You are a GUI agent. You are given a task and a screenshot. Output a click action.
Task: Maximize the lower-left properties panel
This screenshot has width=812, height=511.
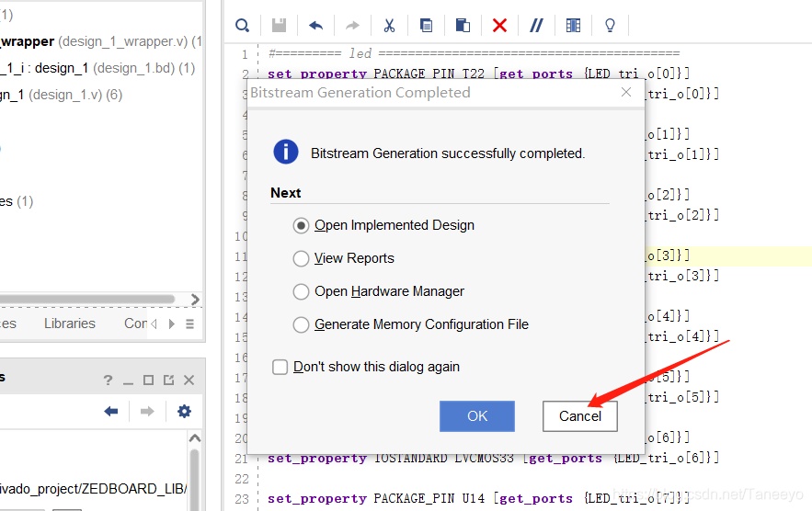tap(149, 380)
